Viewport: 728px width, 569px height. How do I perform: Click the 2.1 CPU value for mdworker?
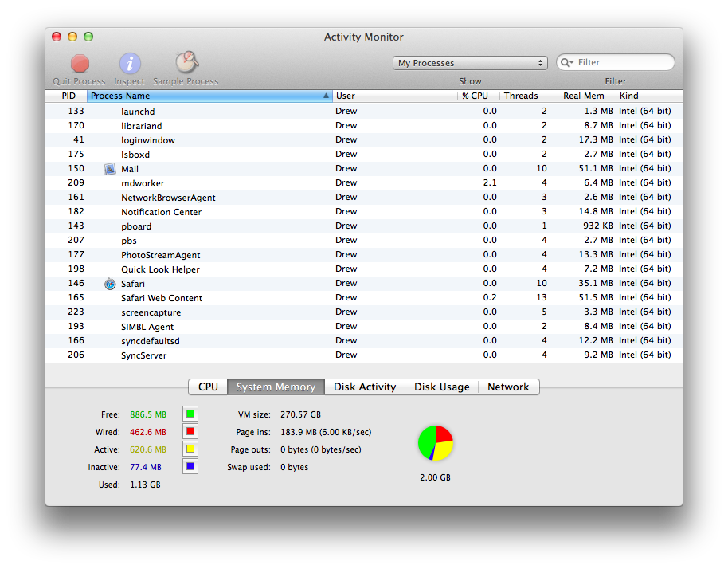pyautogui.click(x=490, y=183)
